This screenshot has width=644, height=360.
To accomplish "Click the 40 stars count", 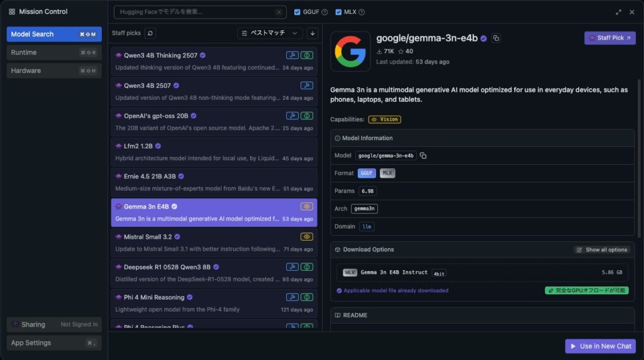I will tap(406, 52).
